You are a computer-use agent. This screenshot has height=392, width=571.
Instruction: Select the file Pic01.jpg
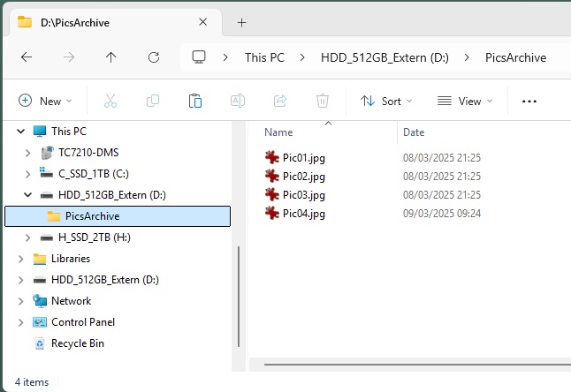coord(304,157)
